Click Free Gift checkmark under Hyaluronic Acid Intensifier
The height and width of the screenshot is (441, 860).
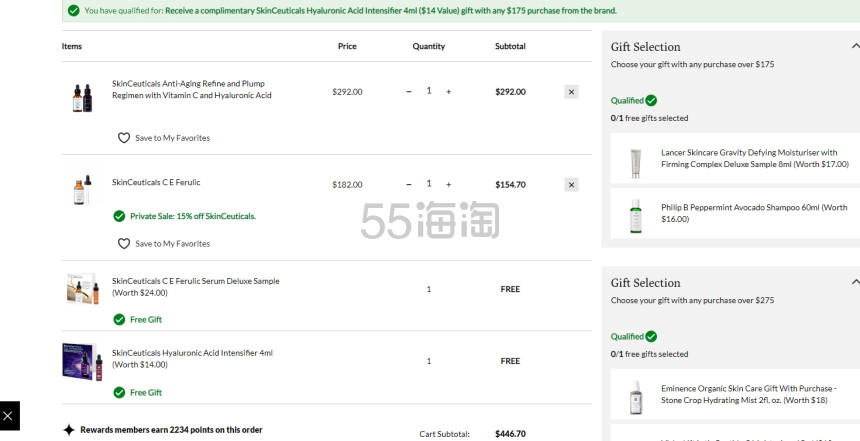[x=119, y=392]
